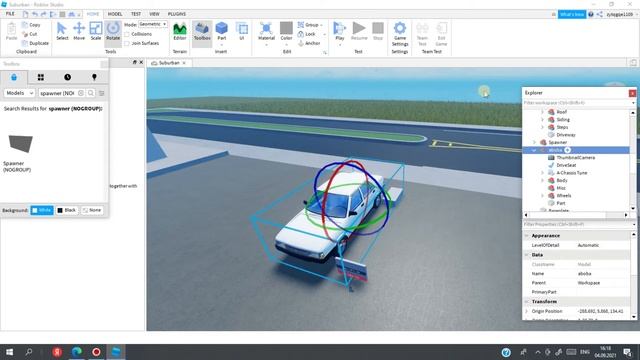Open the UI insert tool
The width and height of the screenshot is (640, 360).
coord(242,31)
